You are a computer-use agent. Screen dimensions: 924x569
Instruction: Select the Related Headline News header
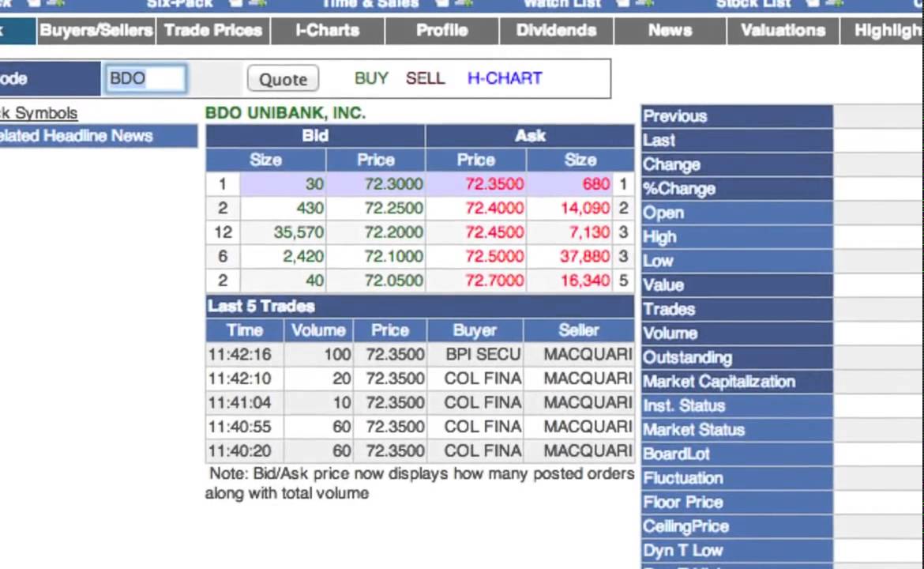(99, 136)
